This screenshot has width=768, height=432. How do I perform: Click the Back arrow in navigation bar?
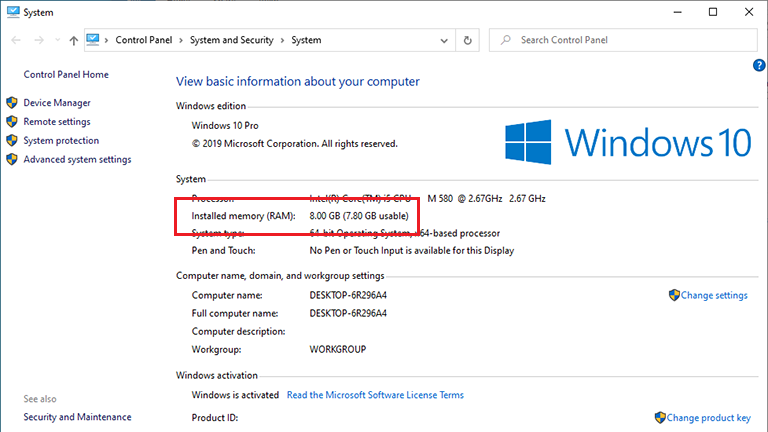click(x=16, y=40)
